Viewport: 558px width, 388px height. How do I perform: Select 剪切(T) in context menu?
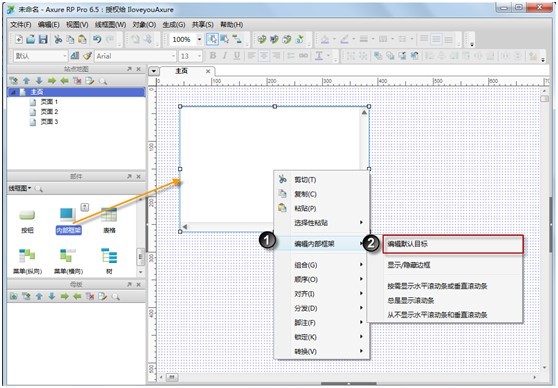coord(322,180)
